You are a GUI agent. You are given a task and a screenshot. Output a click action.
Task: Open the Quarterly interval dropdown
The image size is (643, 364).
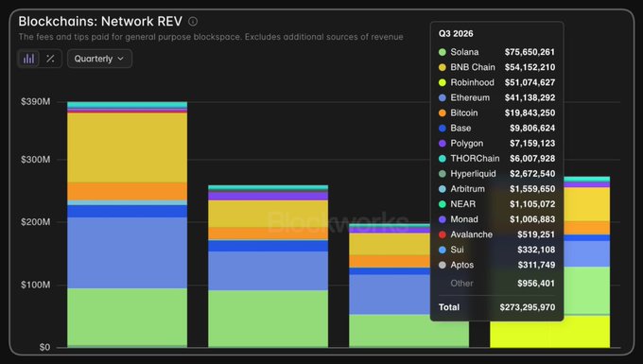pos(99,59)
